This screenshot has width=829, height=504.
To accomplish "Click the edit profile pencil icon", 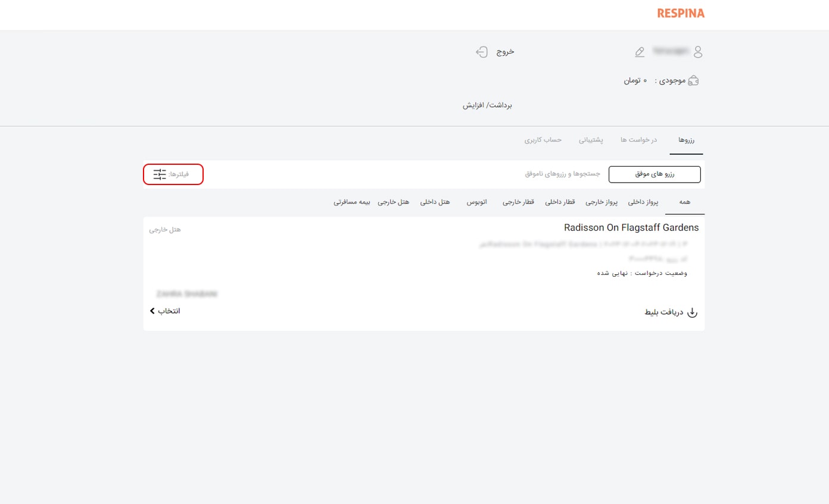I will tap(640, 52).
